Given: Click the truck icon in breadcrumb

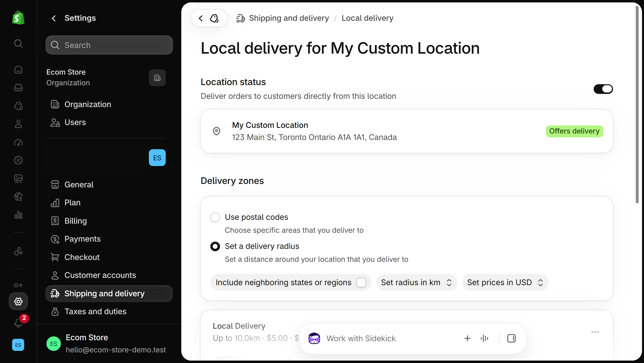Looking at the screenshot, I should [241, 18].
